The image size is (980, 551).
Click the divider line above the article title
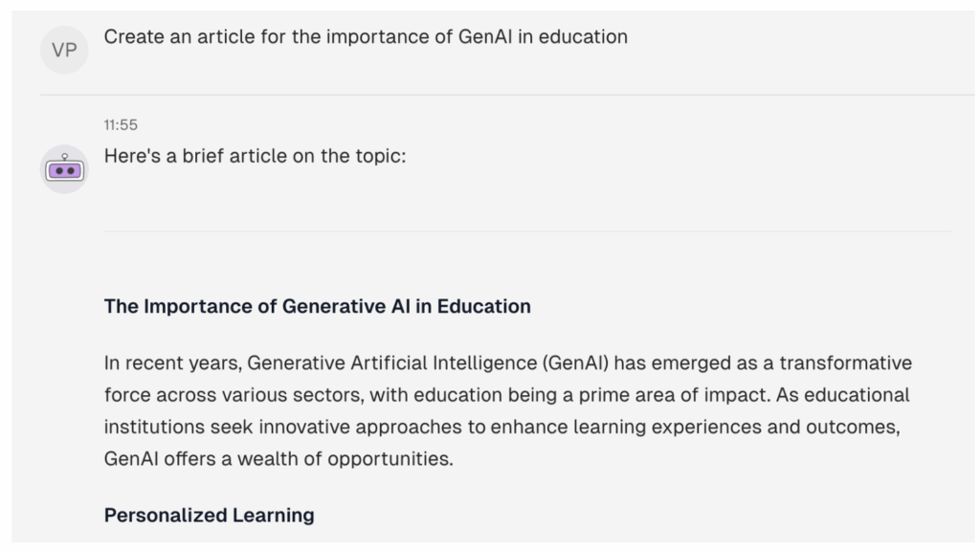(527, 231)
